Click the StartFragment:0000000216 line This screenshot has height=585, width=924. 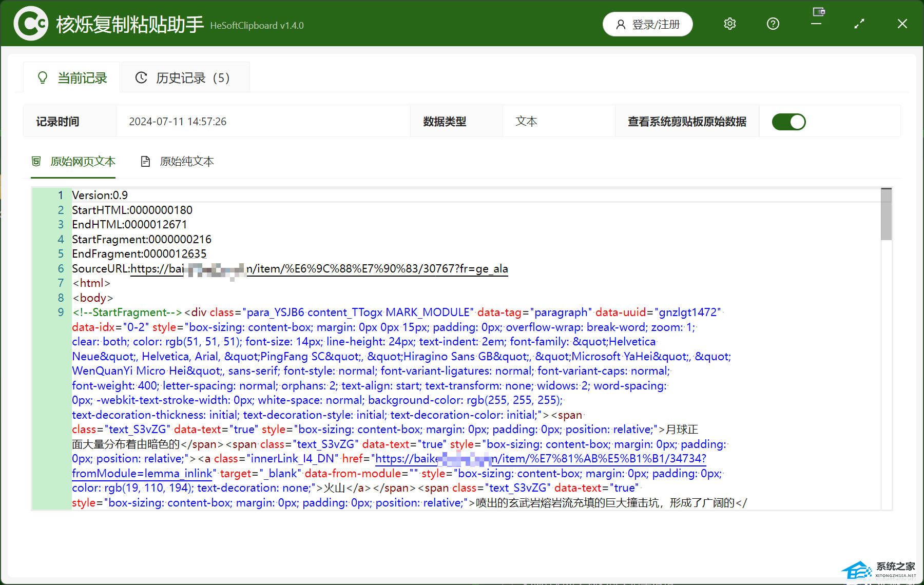click(x=142, y=239)
